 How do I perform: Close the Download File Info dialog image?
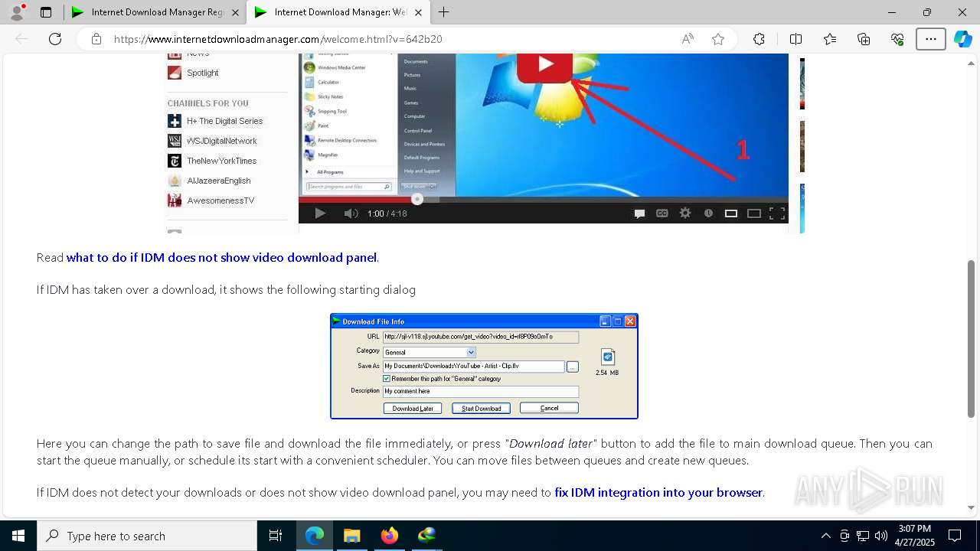630,321
